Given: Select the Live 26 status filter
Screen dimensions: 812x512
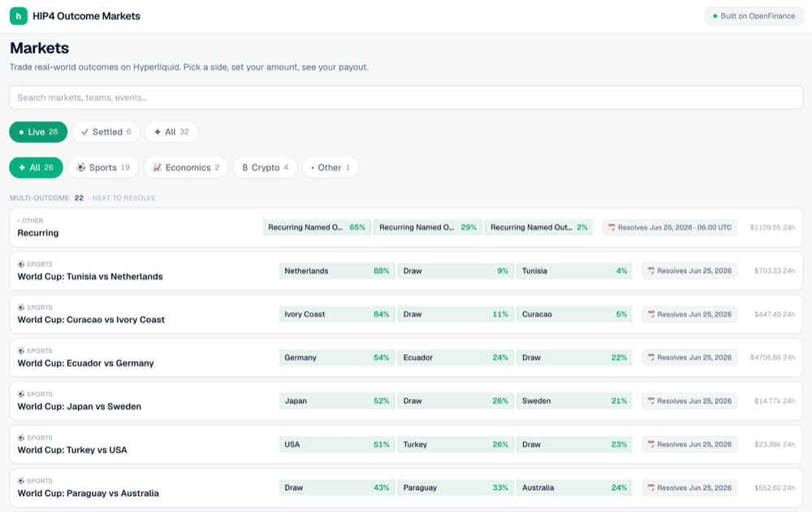Looking at the screenshot, I should [38, 132].
